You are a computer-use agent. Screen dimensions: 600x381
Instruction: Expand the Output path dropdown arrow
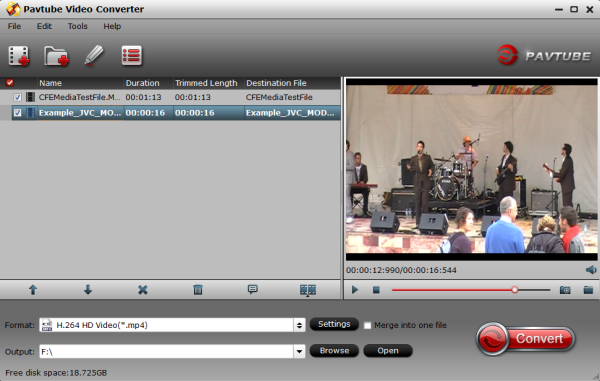pos(299,351)
